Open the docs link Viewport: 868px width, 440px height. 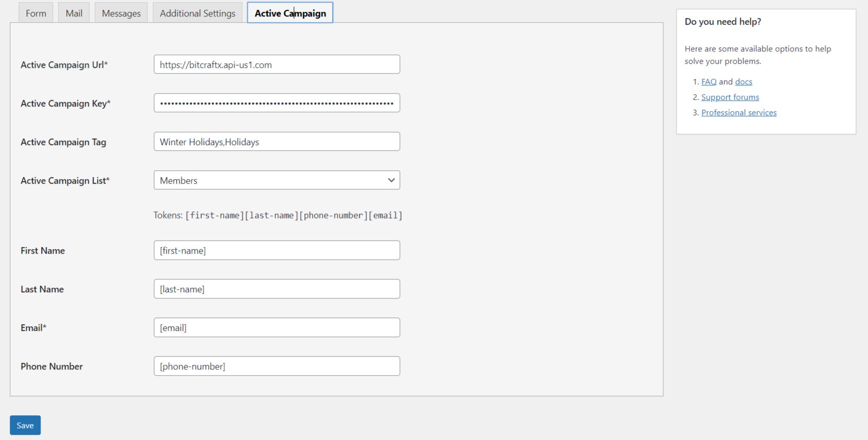pos(744,82)
